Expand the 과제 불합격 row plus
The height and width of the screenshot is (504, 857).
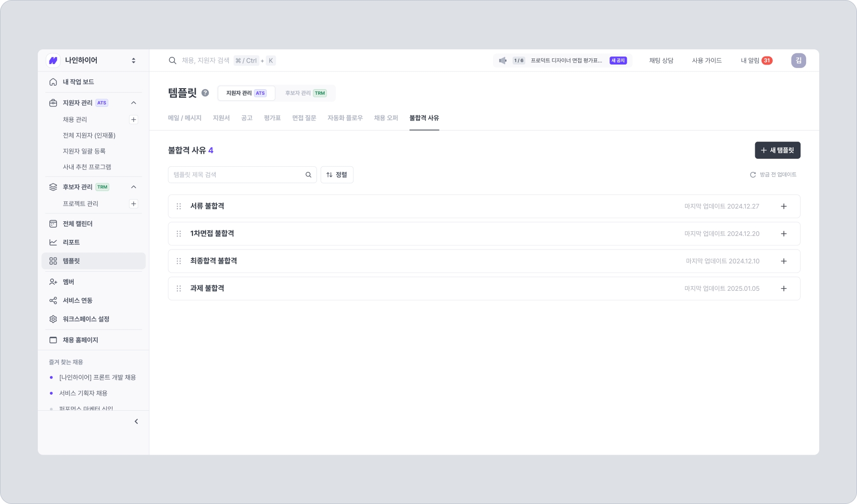coord(784,289)
